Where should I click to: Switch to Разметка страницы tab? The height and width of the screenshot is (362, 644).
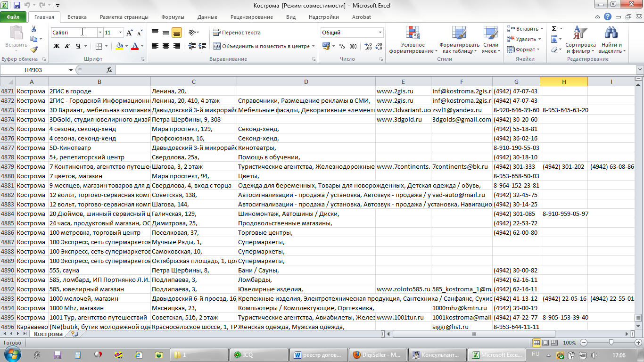(x=124, y=17)
